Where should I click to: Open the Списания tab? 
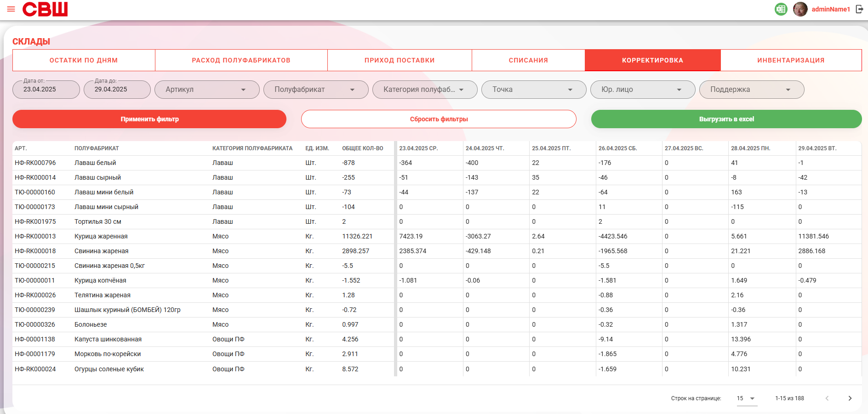pyautogui.click(x=528, y=60)
